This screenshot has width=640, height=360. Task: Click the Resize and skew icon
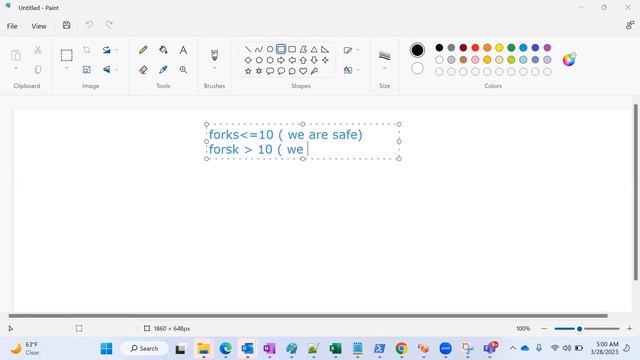pyautogui.click(x=87, y=70)
